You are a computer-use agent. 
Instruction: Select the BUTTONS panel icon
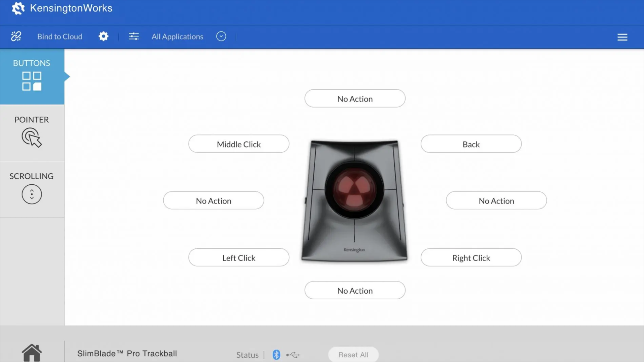32,81
